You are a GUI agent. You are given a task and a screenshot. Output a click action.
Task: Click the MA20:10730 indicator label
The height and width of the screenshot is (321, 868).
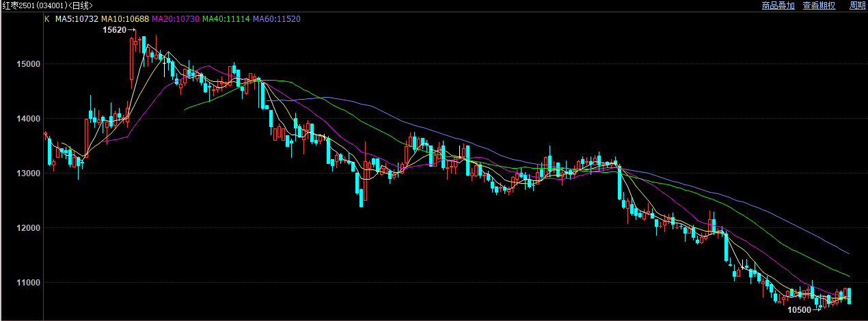point(176,19)
